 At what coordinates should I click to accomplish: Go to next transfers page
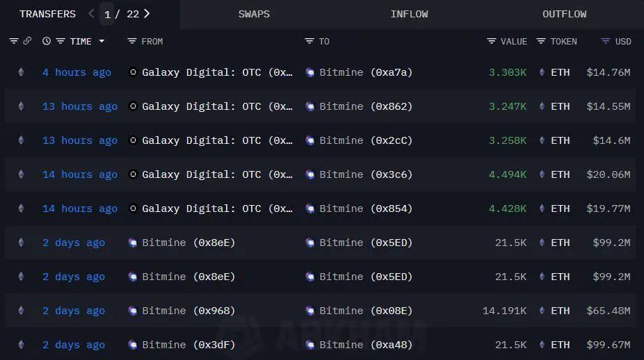(x=147, y=14)
